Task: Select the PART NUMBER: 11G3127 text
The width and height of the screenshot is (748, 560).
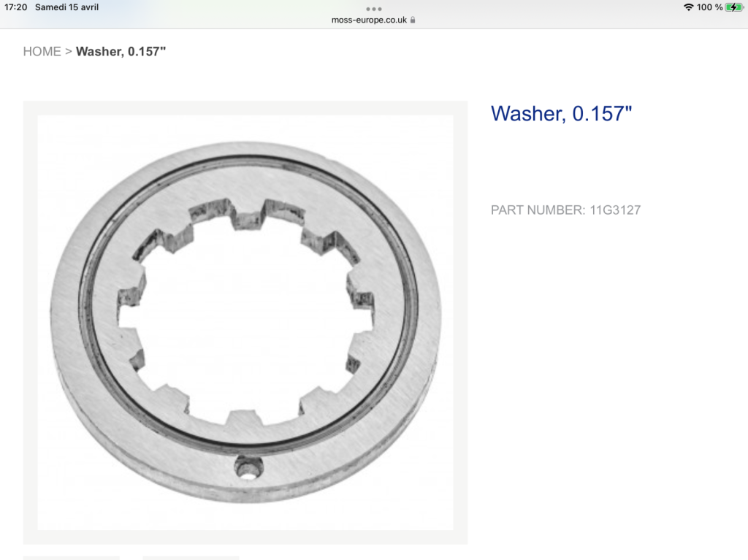Action: coord(566,210)
